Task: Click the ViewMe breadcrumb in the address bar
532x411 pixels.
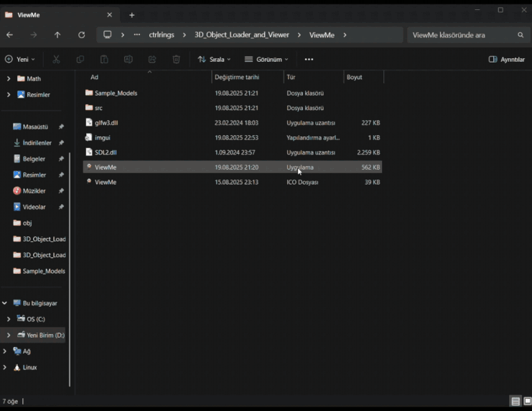Action: click(322, 35)
